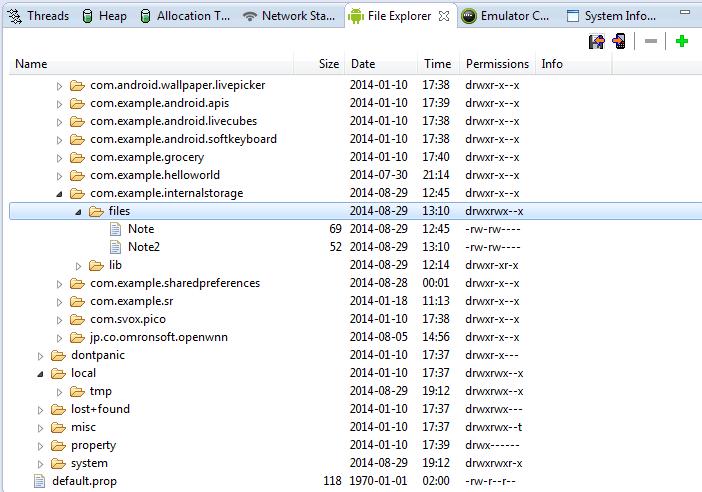Image resolution: width=702 pixels, height=492 pixels.
Task: Select com.example.internalstorage folder name
Action: pyautogui.click(x=167, y=193)
